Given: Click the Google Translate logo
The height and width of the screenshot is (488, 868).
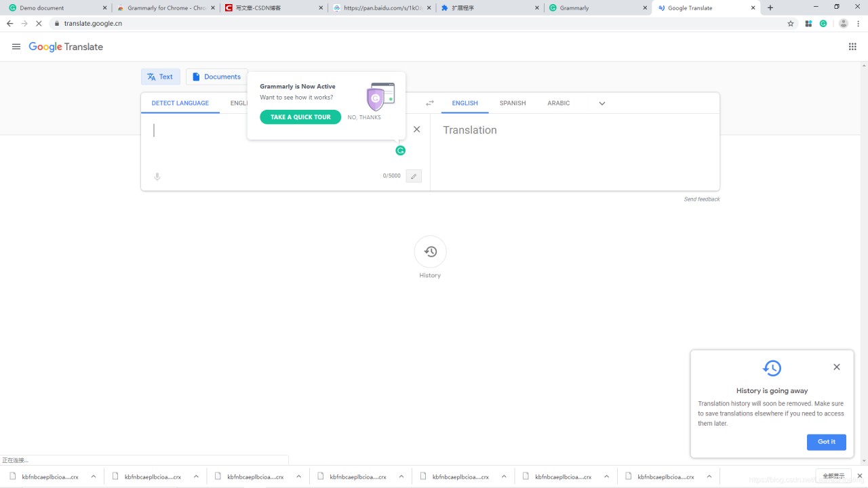Looking at the screenshot, I should tap(66, 47).
